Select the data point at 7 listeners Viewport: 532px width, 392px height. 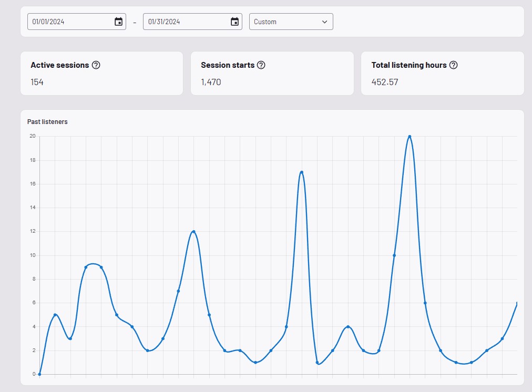click(x=178, y=291)
